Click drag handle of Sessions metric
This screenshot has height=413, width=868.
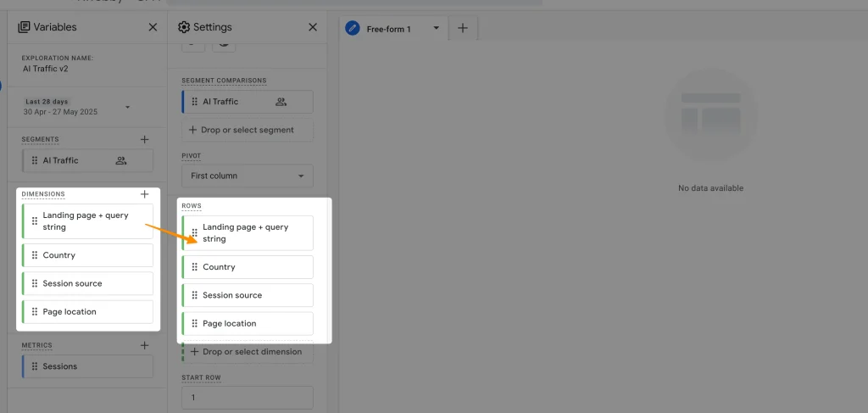pos(34,366)
